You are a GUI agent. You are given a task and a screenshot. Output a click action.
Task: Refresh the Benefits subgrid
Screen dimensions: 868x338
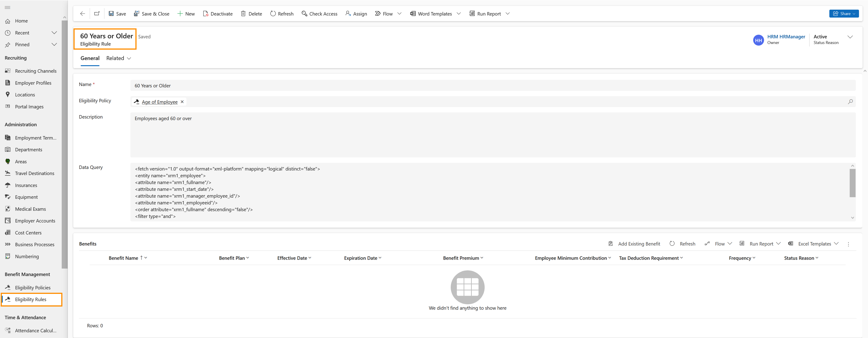pos(682,244)
